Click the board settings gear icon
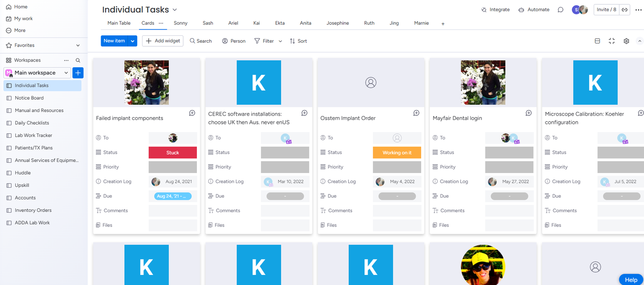 coord(626,41)
